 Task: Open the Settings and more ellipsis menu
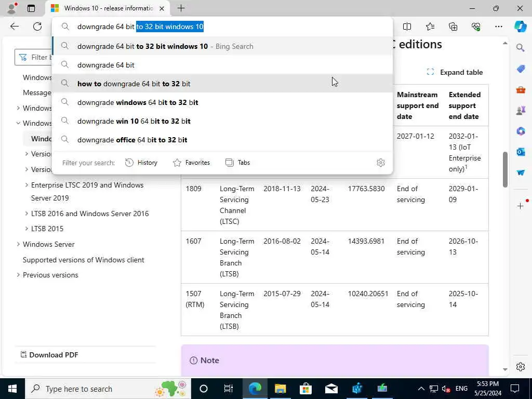tap(498, 26)
